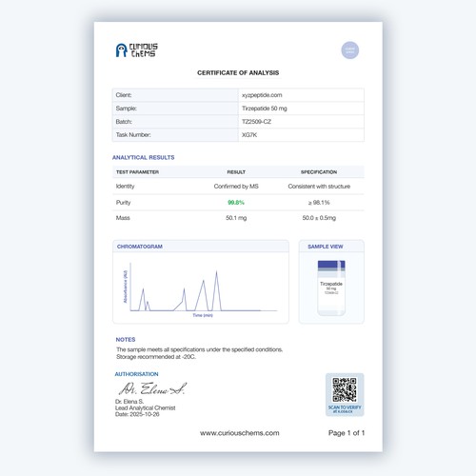Click the Dr. Elena S. handwritten signature
The width and height of the screenshot is (476, 476).
coord(152,388)
